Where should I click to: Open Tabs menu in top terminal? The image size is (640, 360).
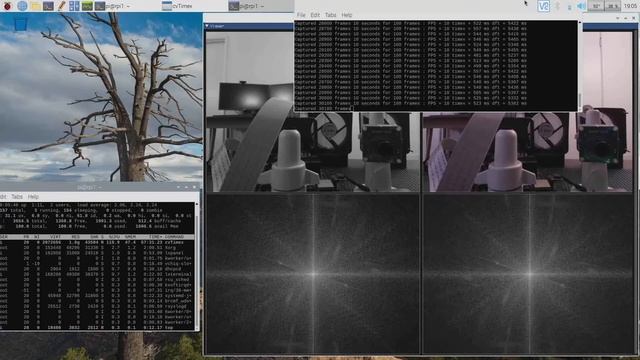[x=330, y=15]
